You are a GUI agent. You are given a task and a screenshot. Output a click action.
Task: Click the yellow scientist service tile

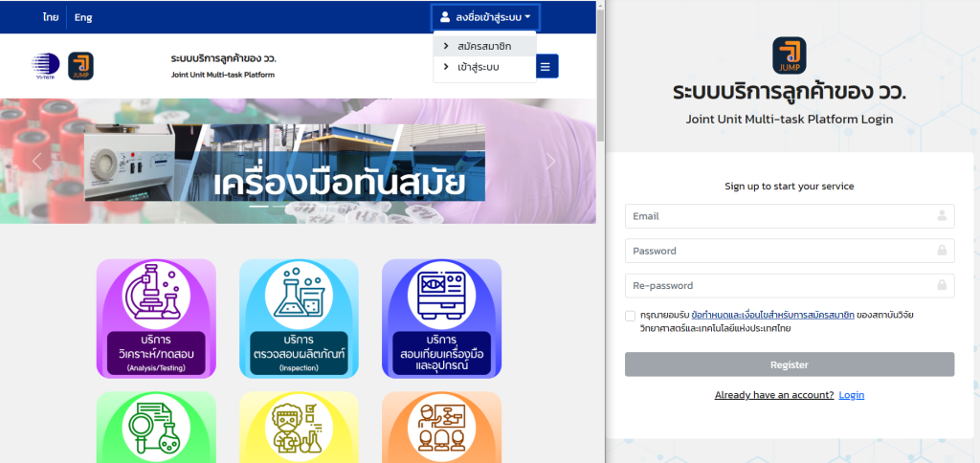pyautogui.click(x=299, y=428)
